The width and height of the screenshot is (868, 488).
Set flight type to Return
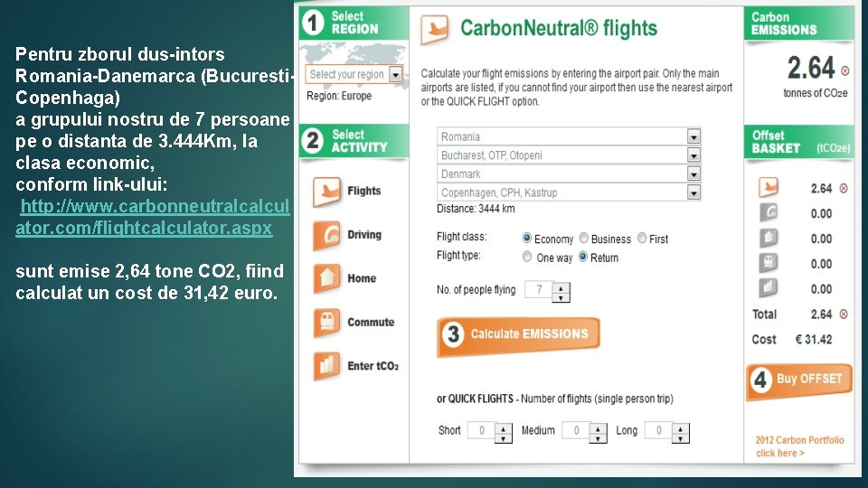[583, 257]
